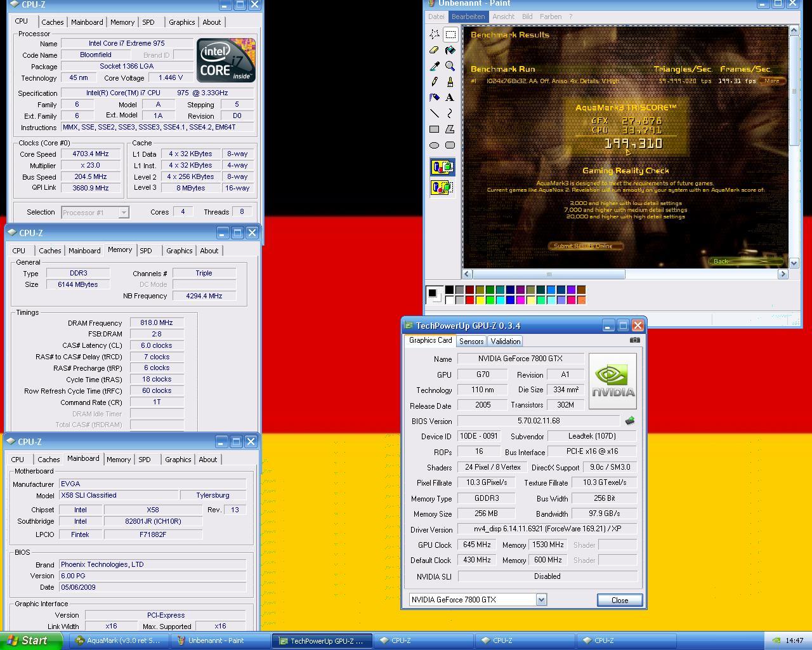Switch to TechPowerUp GPU-Z in the taskbar
This screenshot has height=650, width=812.
point(321,640)
